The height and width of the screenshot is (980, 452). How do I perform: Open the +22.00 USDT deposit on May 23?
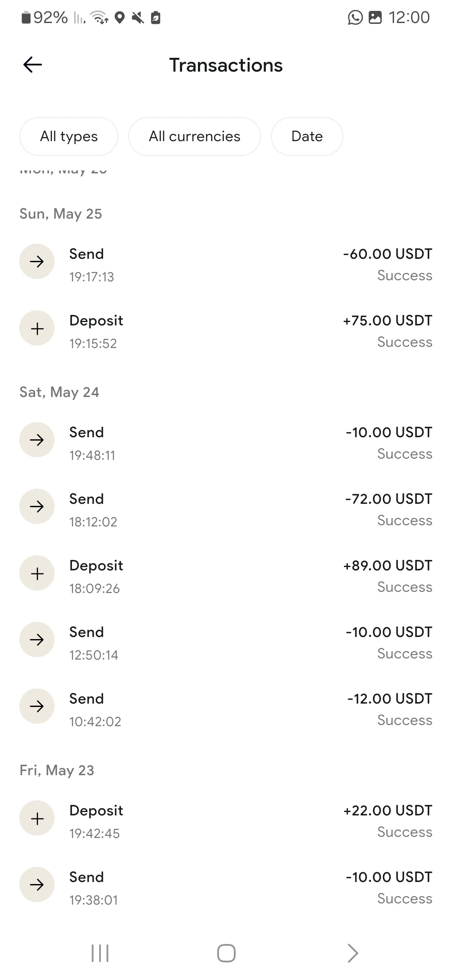tap(387, 811)
